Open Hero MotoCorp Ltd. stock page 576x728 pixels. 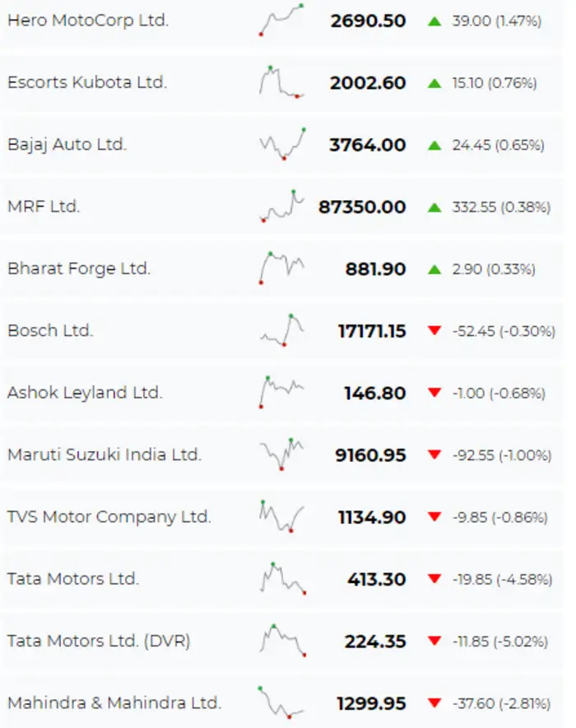[88, 21]
